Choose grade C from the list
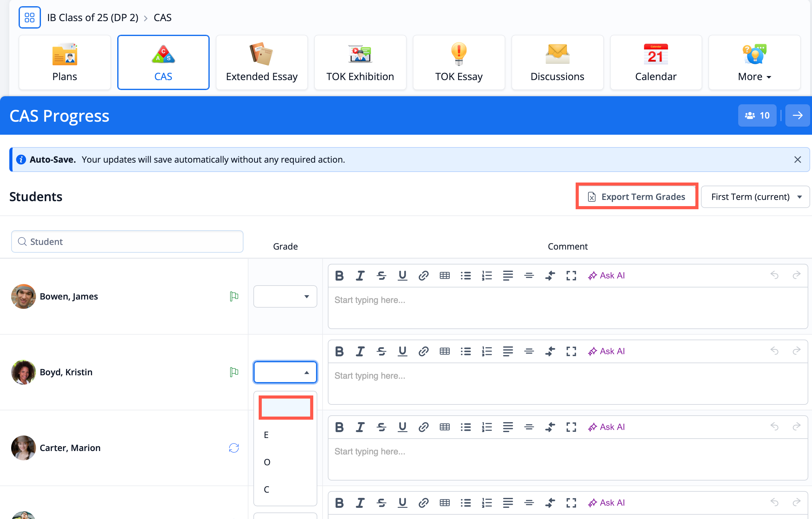This screenshot has height=519, width=812. (285, 490)
